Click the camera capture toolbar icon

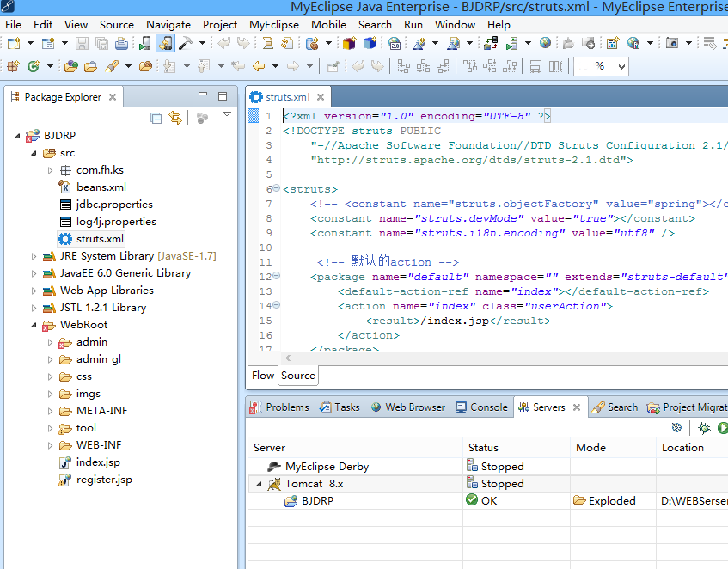[672, 43]
